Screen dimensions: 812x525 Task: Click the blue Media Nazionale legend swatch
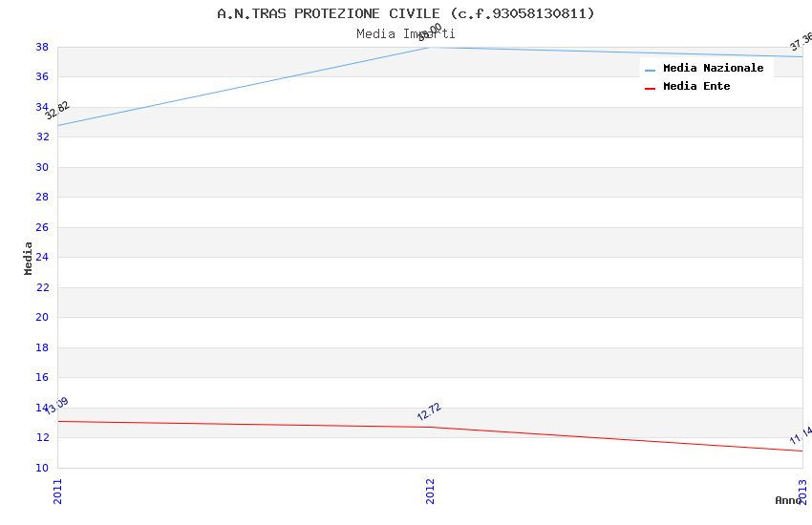(650, 70)
